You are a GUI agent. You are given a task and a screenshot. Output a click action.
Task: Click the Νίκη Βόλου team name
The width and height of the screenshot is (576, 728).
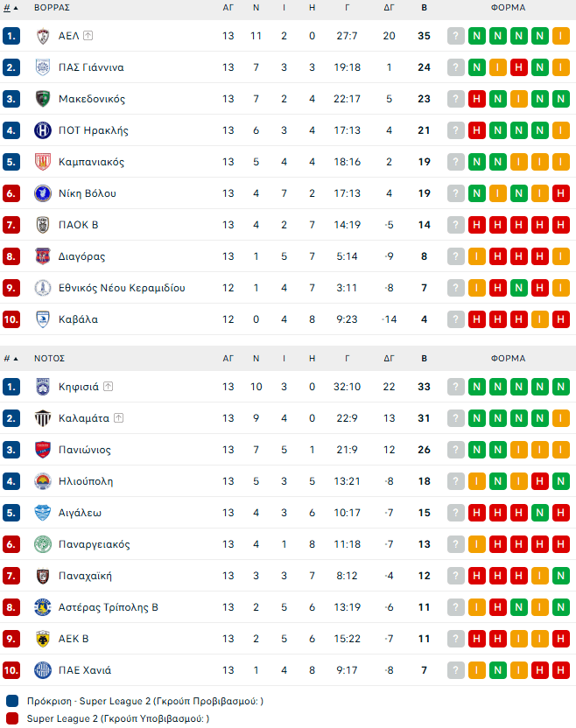(x=87, y=193)
